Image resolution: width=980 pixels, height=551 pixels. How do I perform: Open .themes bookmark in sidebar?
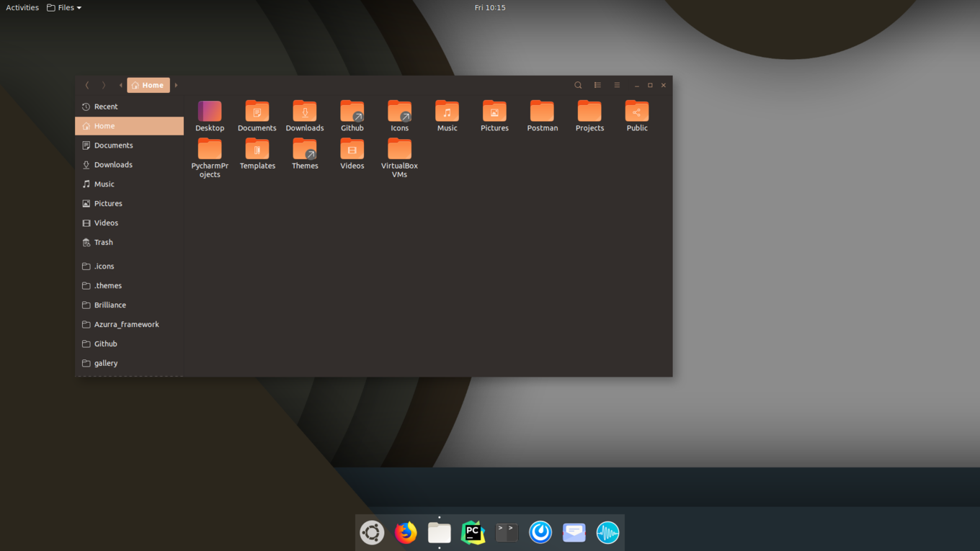pyautogui.click(x=130, y=286)
